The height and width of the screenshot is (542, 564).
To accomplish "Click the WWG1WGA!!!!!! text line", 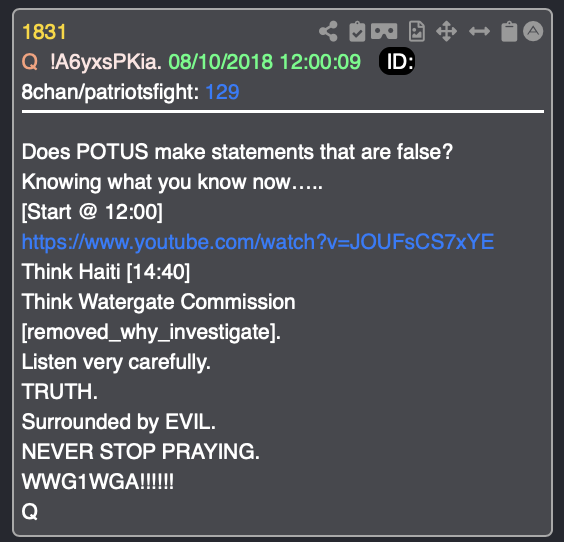I will [98, 481].
